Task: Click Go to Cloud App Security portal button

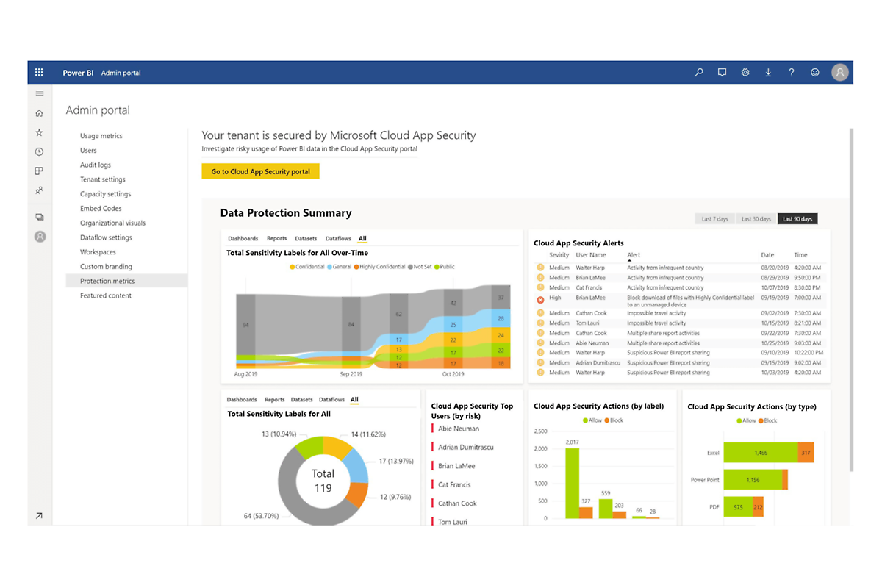Action: 261,171
